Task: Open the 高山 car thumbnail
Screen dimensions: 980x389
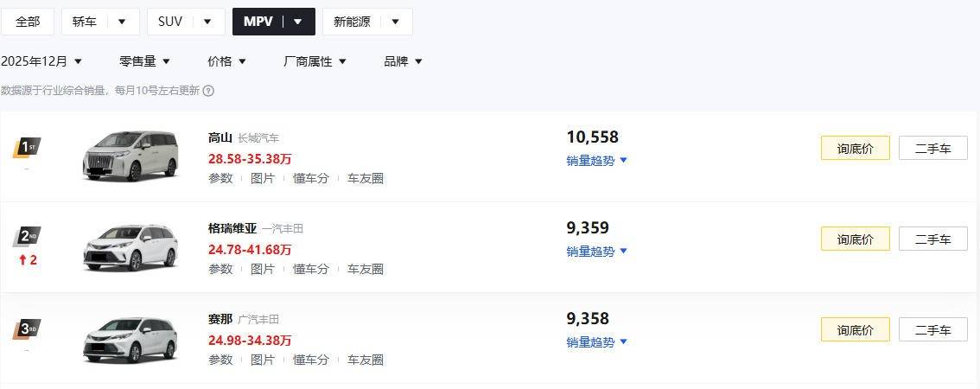Action: tap(130, 156)
